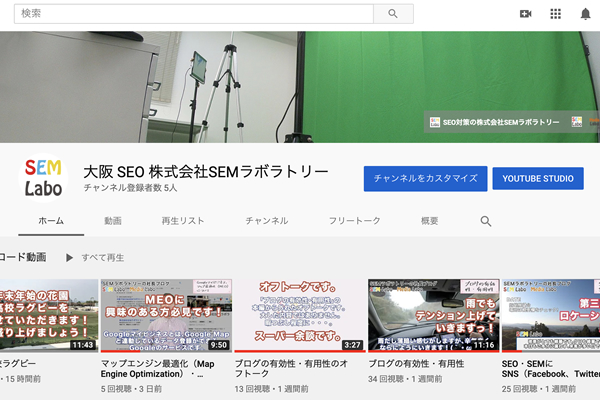Open the 11:16 car video thumbnail
The height and width of the screenshot is (400, 600).
coord(434,315)
